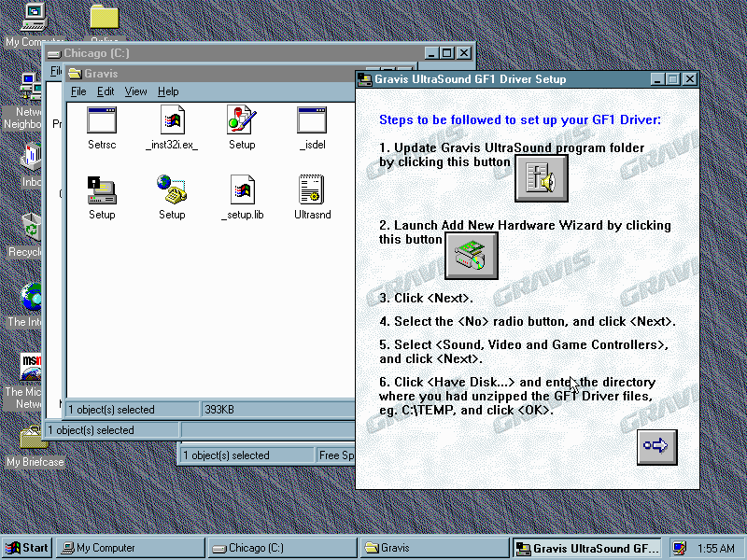Click the Update Gravis UltraSound program folder button
This screenshot has width=747, height=560.
click(x=541, y=178)
